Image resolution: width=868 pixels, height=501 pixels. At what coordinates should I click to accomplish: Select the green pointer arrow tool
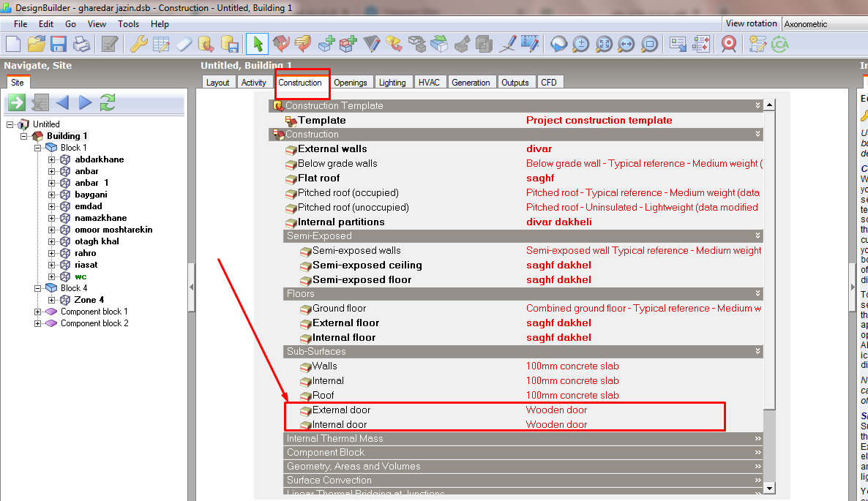coord(258,44)
